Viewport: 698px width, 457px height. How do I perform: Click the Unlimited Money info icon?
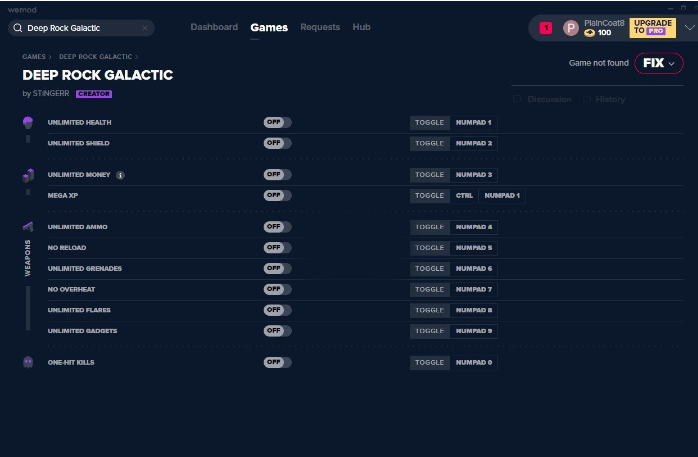coord(120,175)
